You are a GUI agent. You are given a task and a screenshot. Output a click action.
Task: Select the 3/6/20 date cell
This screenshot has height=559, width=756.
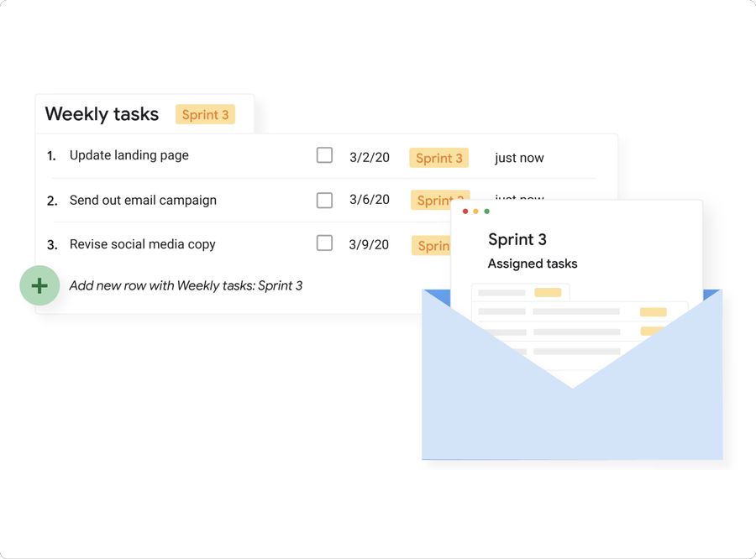[x=370, y=200]
